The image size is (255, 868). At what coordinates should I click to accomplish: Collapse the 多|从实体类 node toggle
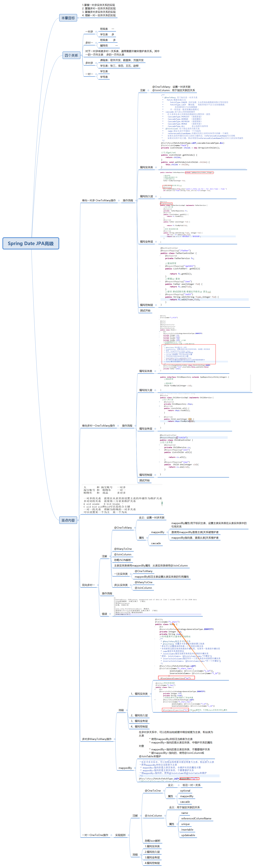(x=131, y=585)
